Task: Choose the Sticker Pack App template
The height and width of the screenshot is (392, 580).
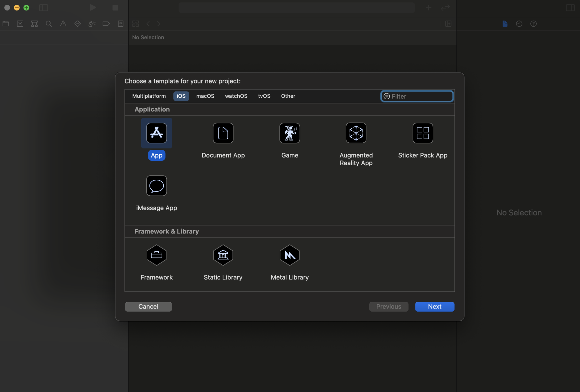Action: click(423, 133)
